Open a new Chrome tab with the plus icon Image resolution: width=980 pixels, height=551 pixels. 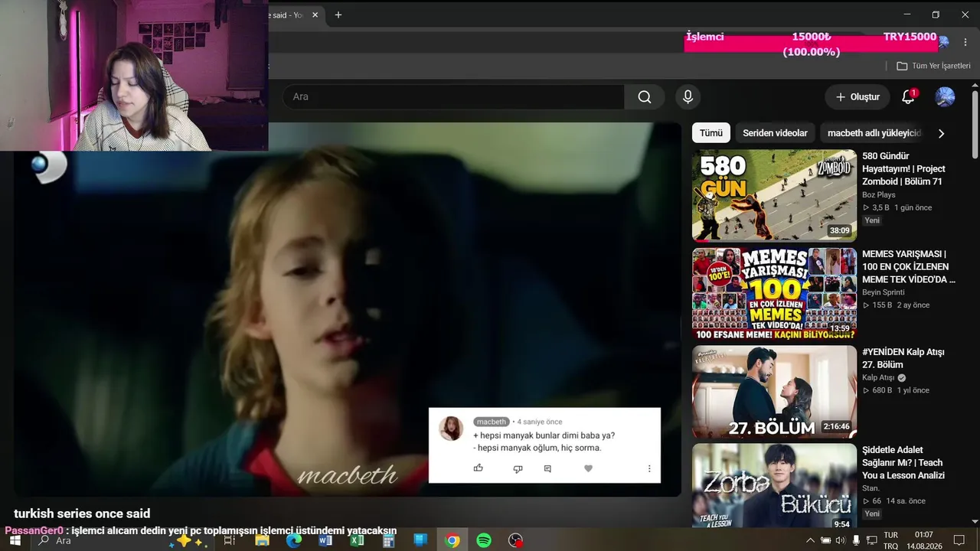[338, 15]
